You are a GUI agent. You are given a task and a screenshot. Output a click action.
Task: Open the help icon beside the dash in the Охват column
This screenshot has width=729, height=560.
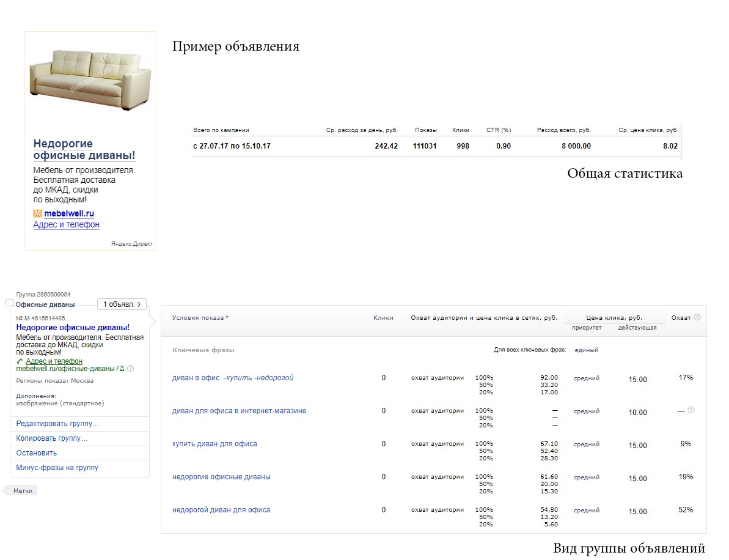(691, 410)
